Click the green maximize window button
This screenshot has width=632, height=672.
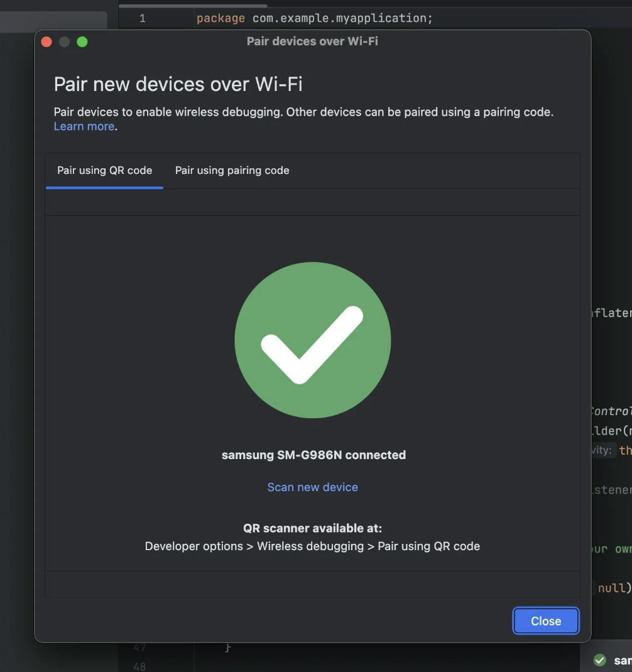tap(82, 42)
